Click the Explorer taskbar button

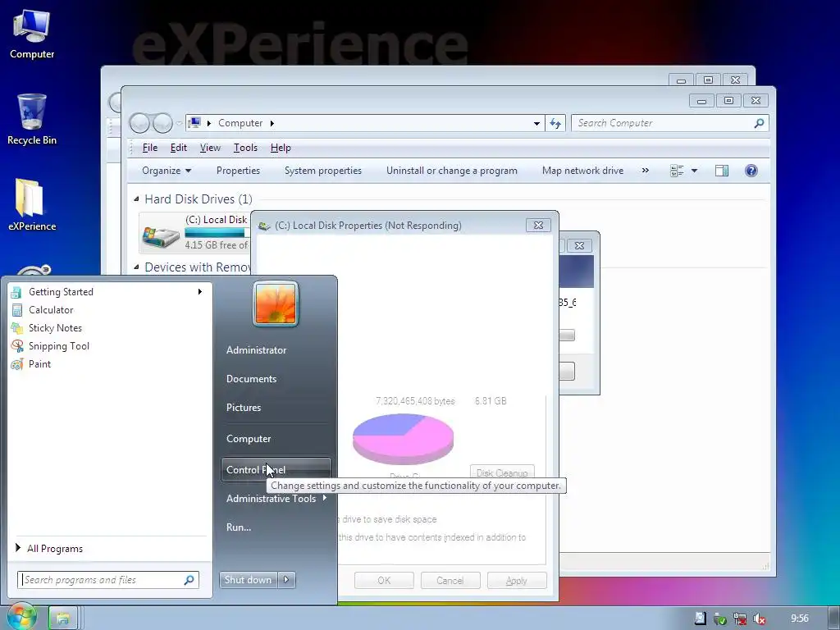click(63, 619)
